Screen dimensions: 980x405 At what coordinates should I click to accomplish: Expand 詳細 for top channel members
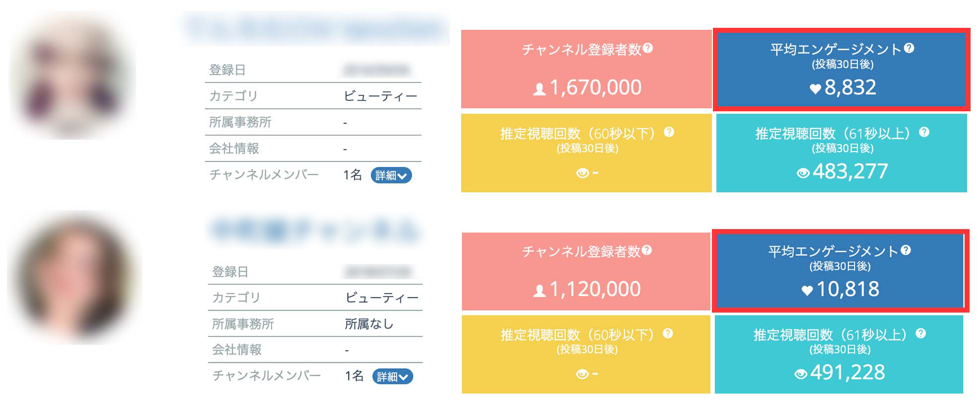tap(392, 175)
